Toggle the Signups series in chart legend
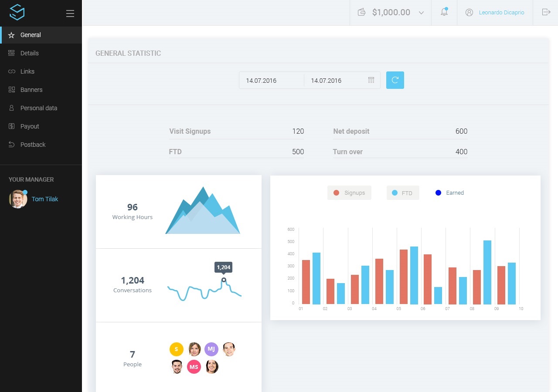 point(349,193)
